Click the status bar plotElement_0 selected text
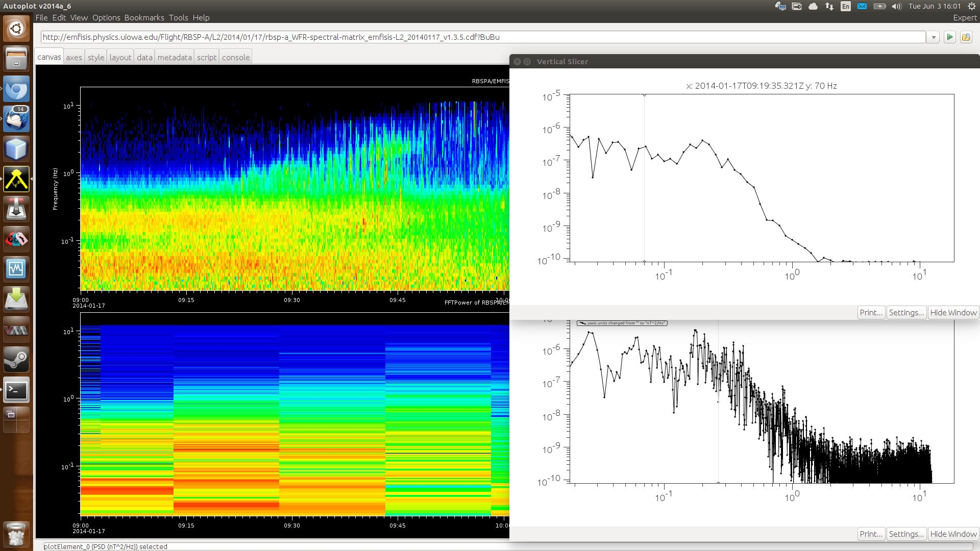The height and width of the screenshot is (551, 980). click(x=106, y=546)
